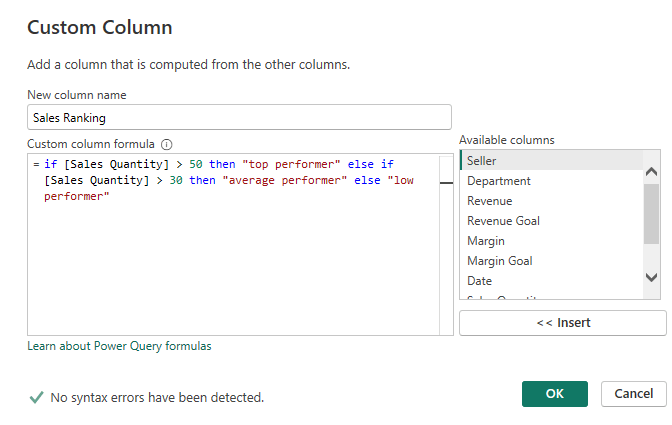Viewport: 672px width, 425px height.
Task: Select Date in Available columns
Action: 551,281
